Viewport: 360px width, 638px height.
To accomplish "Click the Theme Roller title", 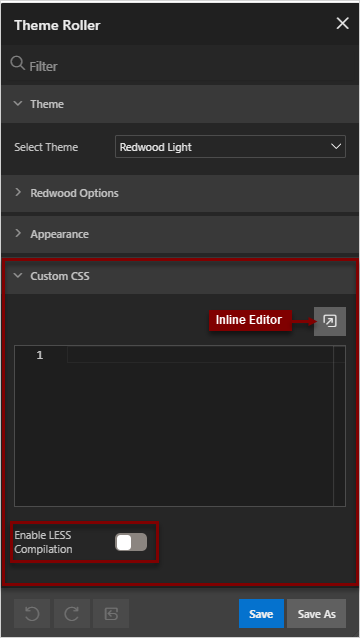I will (57, 25).
